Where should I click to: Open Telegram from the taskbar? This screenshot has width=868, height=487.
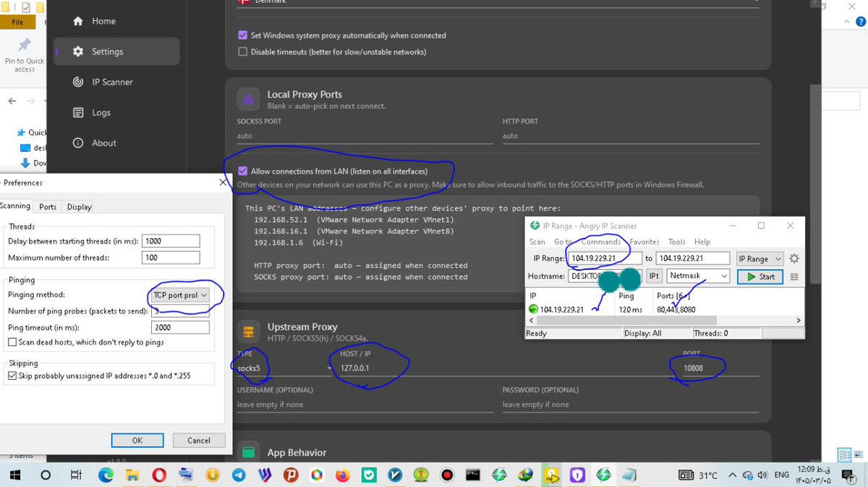tap(238, 475)
